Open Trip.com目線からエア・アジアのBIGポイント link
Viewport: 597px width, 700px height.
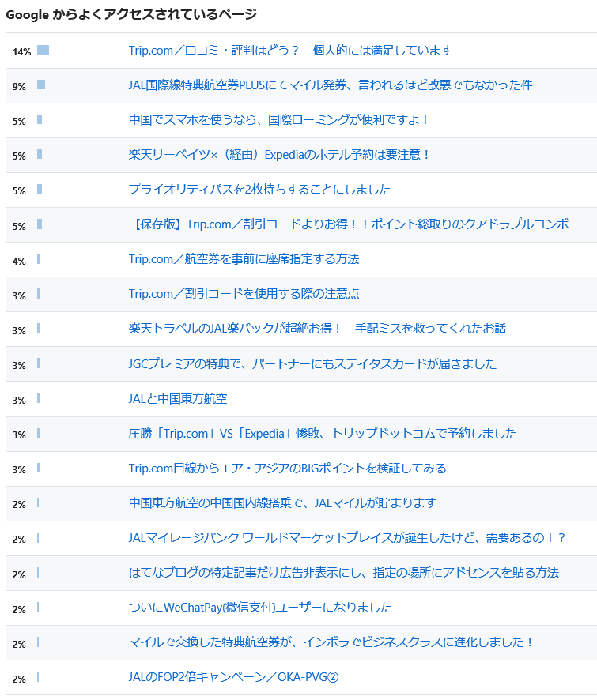[287, 469]
